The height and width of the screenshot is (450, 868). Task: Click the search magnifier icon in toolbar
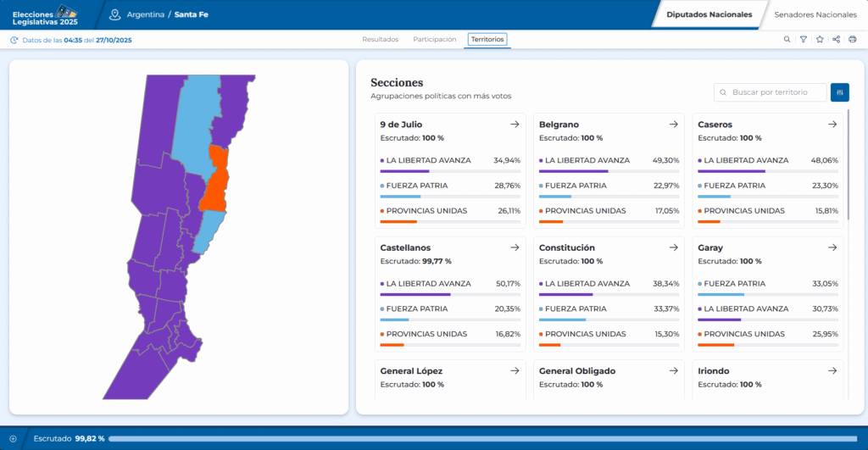(787, 40)
